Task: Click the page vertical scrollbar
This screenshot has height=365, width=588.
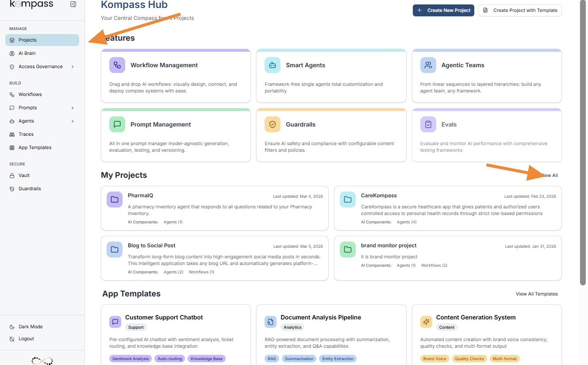Action: [583, 146]
